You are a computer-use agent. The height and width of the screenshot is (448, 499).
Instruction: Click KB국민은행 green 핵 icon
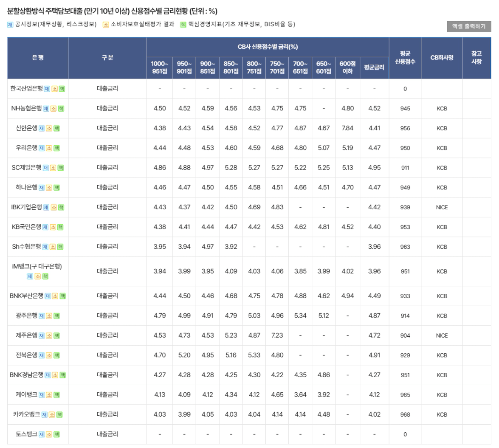point(60,227)
